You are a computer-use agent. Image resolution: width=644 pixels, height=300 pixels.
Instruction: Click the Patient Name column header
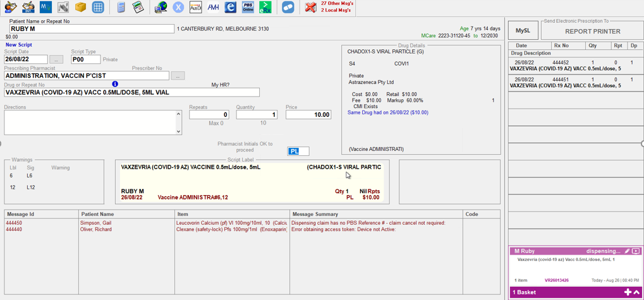click(x=126, y=214)
